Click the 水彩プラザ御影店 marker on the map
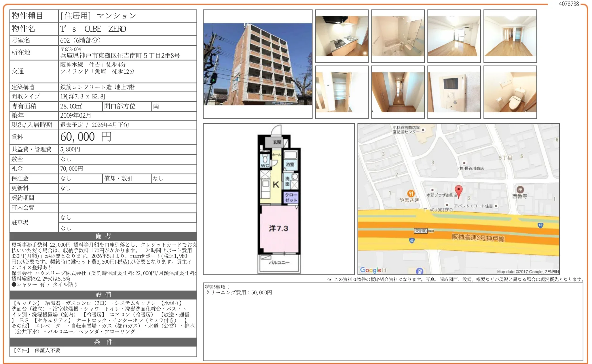592x364 pixels. (432, 190)
